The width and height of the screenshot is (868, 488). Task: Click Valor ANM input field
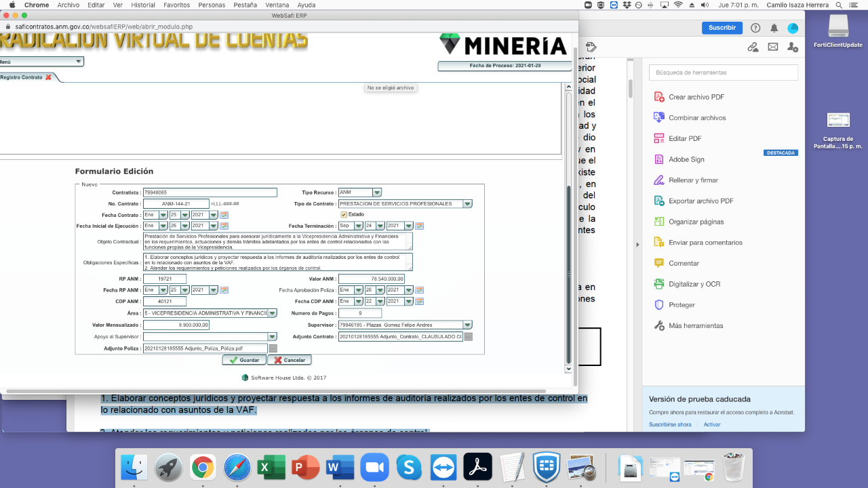372,279
